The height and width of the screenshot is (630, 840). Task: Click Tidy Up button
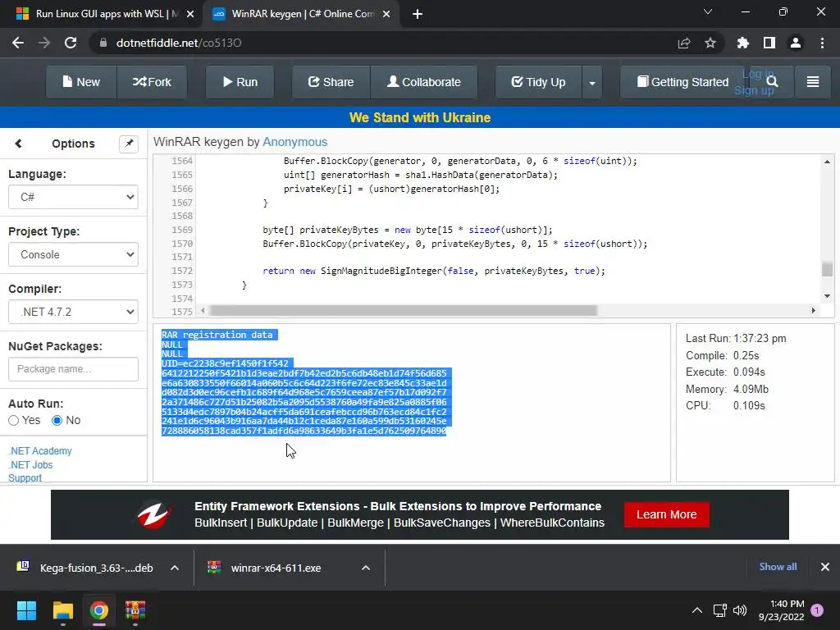538,82
